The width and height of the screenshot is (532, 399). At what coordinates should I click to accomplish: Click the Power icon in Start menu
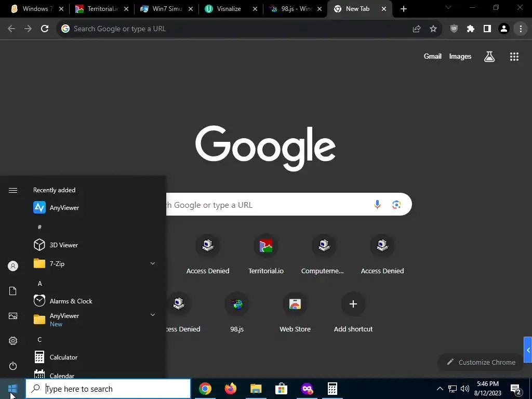tap(13, 366)
